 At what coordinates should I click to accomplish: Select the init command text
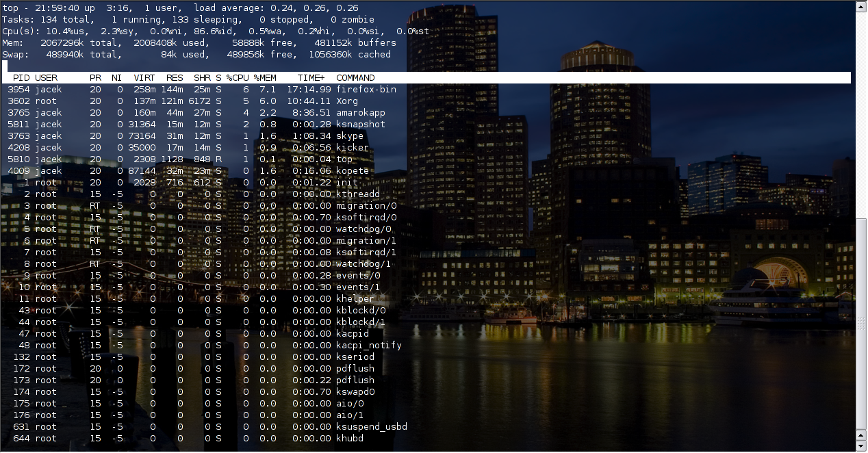pyautogui.click(x=347, y=183)
